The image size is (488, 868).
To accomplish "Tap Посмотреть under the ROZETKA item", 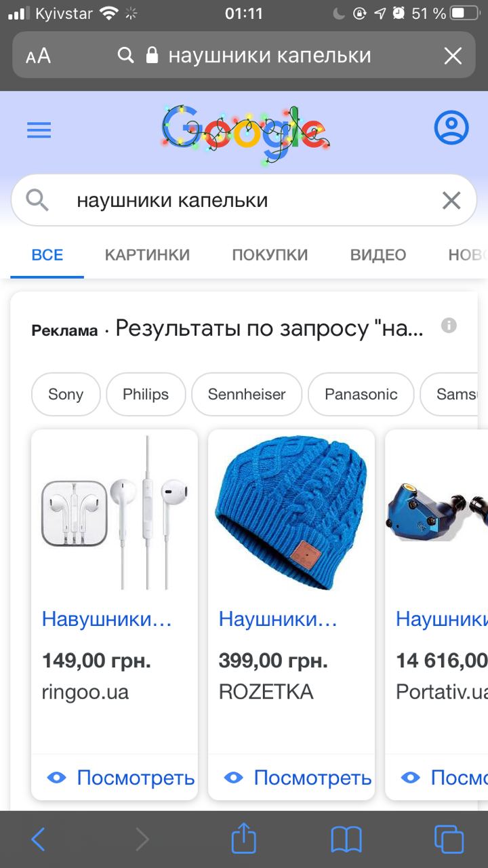I will point(298,778).
